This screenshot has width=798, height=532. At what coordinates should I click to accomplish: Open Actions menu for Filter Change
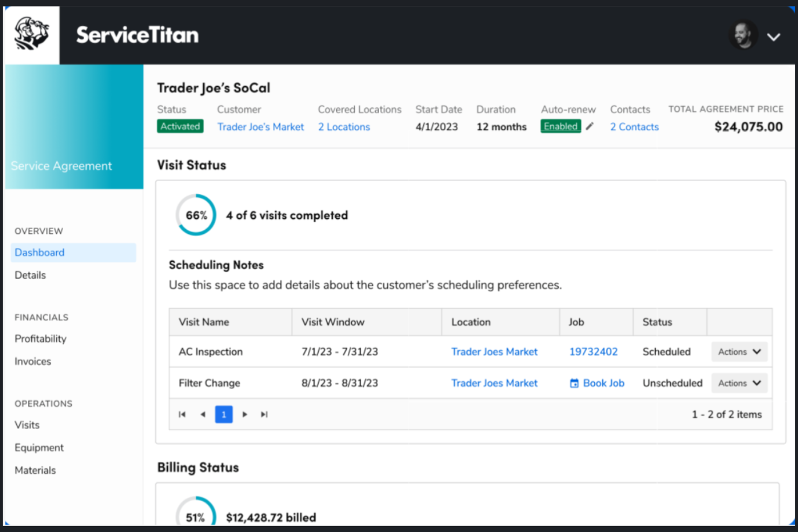739,383
